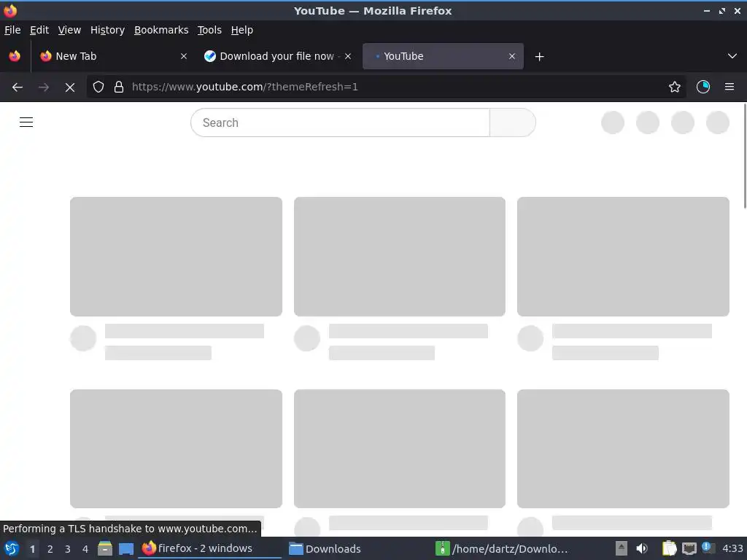Switch to workspace 4
This screenshot has height=560, width=747.
point(85,549)
